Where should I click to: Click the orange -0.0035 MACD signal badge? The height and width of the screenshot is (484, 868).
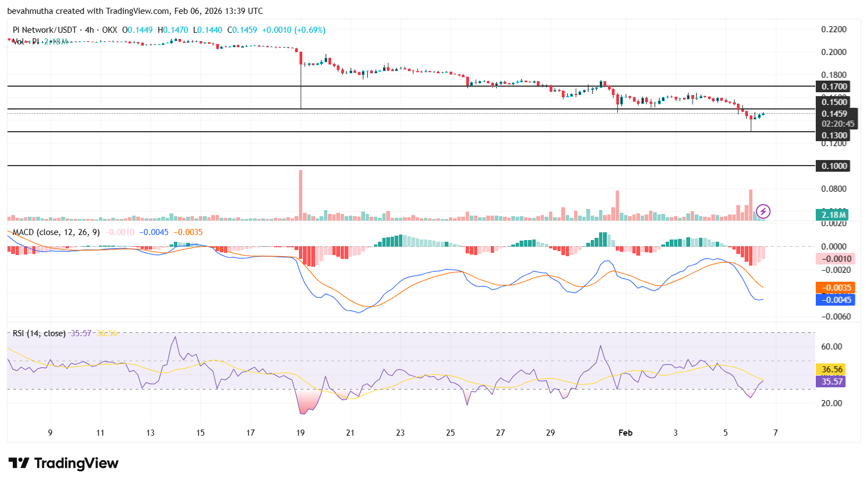click(x=835, y=287)
